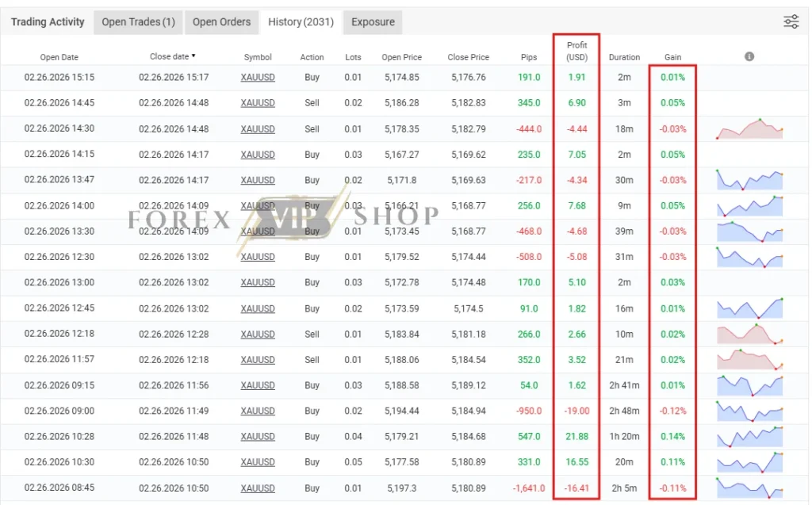This screenshot has height=505, width=812.
Task: Click the -0.12% gain value
Action: point(672,411)
